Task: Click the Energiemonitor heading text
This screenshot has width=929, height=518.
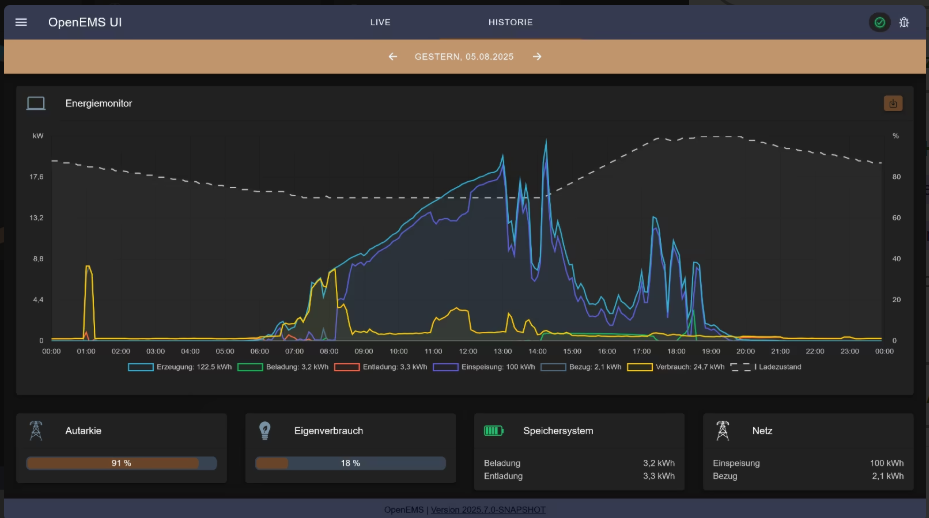Action: click(x=98, y=104)
